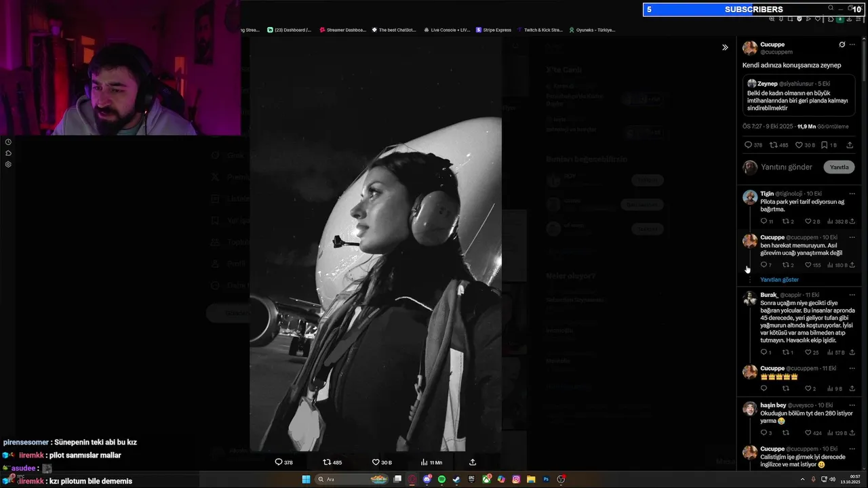Open more options on Tigin's reply

tap(852, 194)
